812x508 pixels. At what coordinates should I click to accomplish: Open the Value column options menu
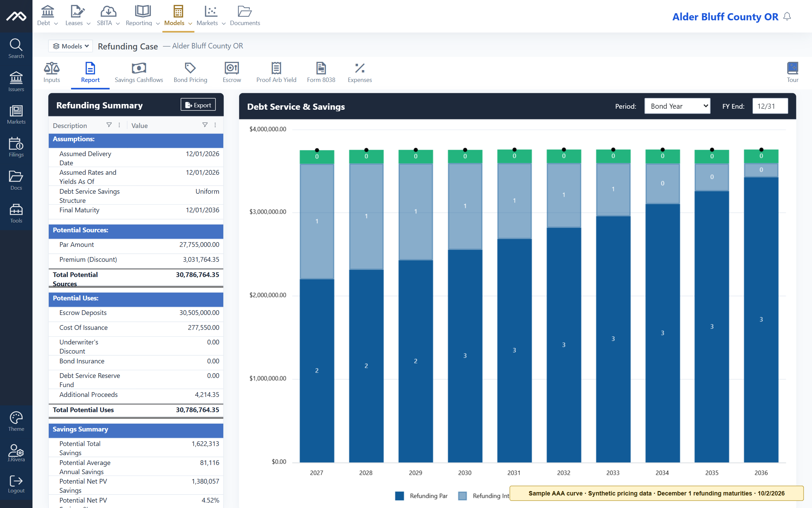click(x=215, y=125)
